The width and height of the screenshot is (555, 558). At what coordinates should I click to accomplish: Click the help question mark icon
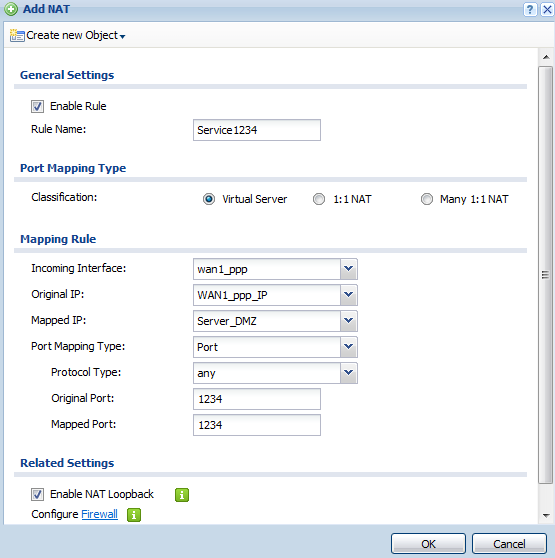tap(530, 9)
